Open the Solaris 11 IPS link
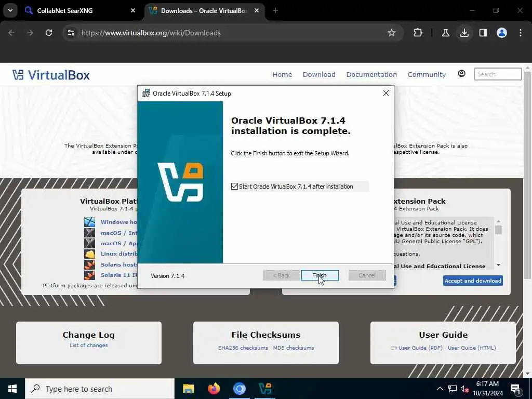This screenshot has width=532, height=399. [119, 275]
